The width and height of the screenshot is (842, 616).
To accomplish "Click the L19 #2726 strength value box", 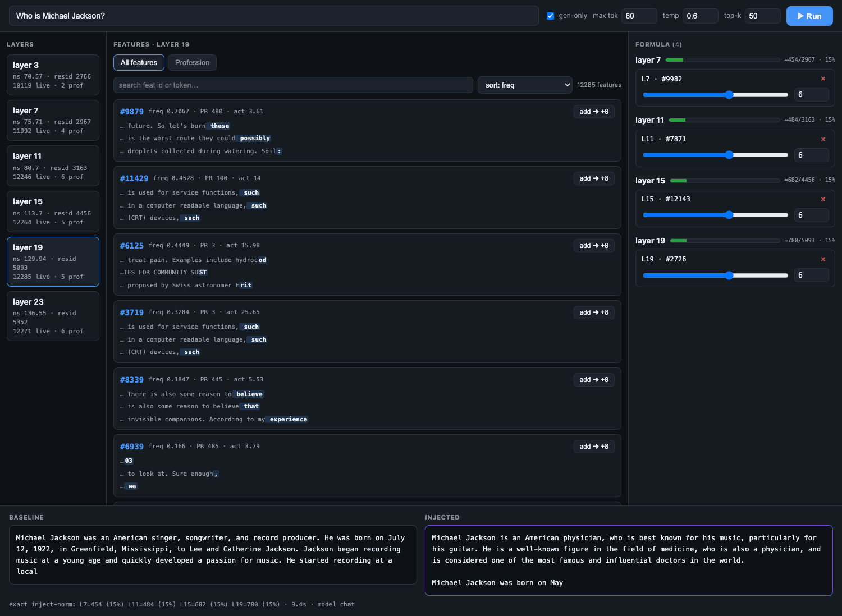I will tap(811, 275).
